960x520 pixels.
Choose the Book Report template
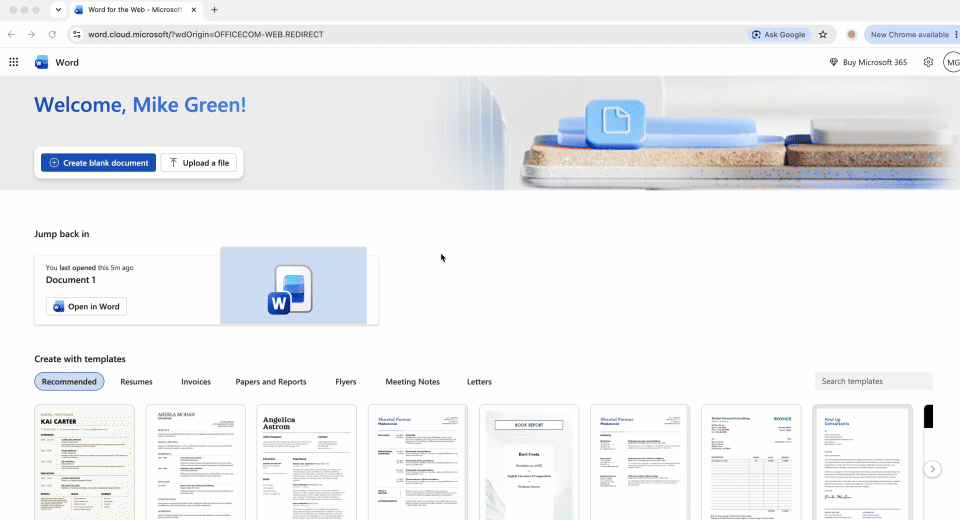pyautogui.click(x=529, y=462)
